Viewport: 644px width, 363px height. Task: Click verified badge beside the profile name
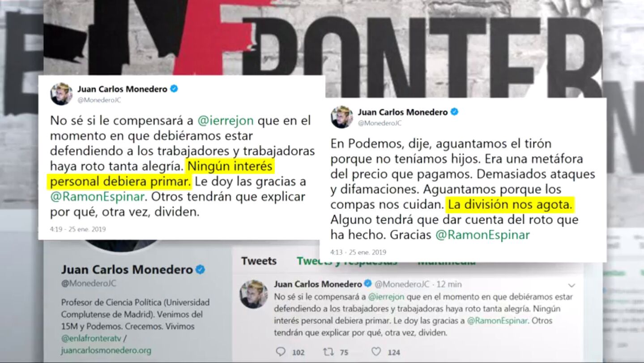(200, 269)
